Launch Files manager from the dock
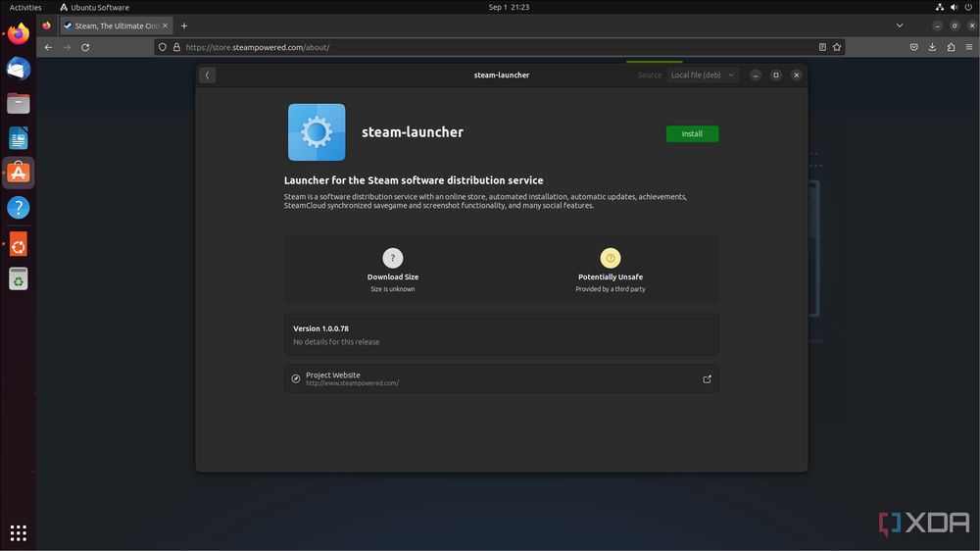Image resolution: width=980 pixels, height=551 pixels. (19, 103)
